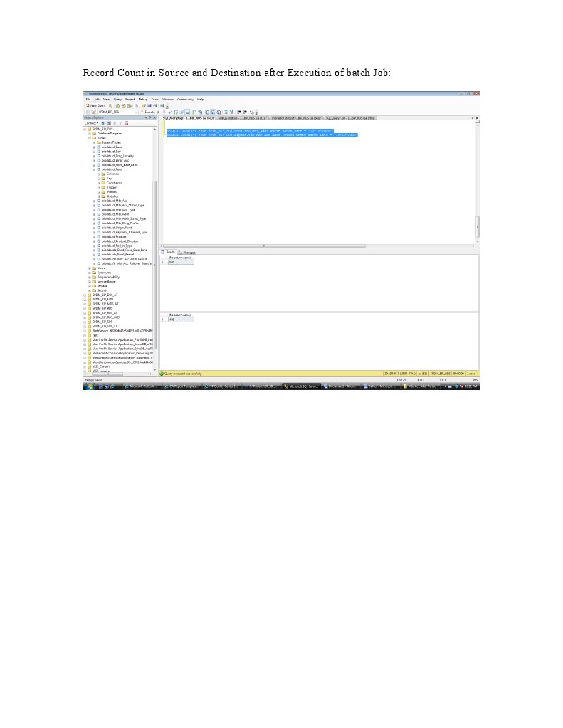Open the Community menu
The image size is (563, 728).
[185, 100]
